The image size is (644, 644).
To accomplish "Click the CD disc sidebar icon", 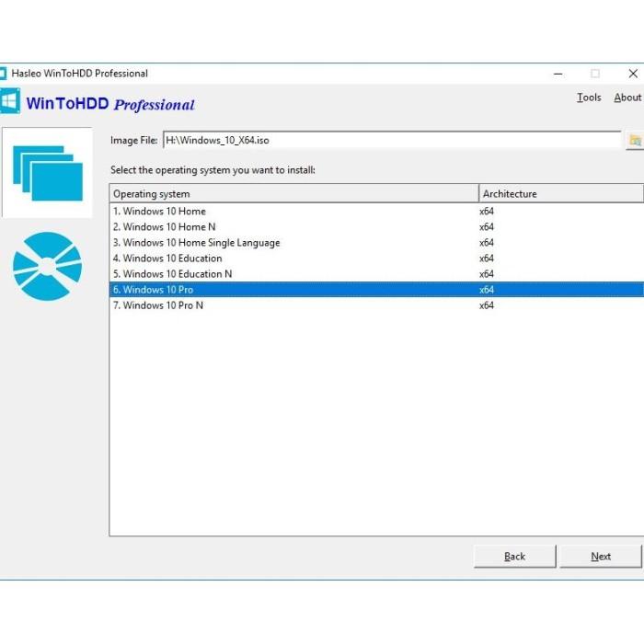I will [47, 266].
